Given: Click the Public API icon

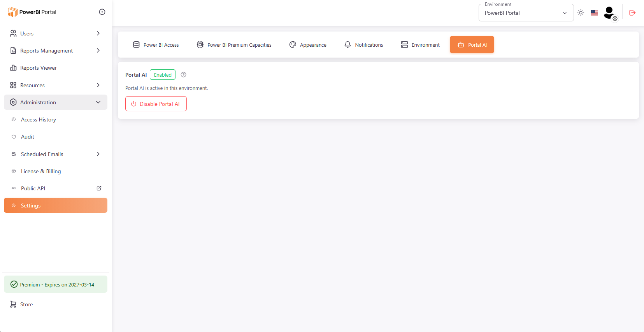Looking at the screenshot, I should tap(14, 188).
